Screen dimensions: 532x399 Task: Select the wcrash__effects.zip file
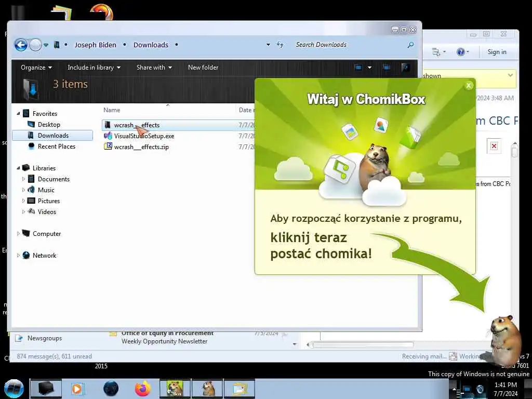click(141, 147)
